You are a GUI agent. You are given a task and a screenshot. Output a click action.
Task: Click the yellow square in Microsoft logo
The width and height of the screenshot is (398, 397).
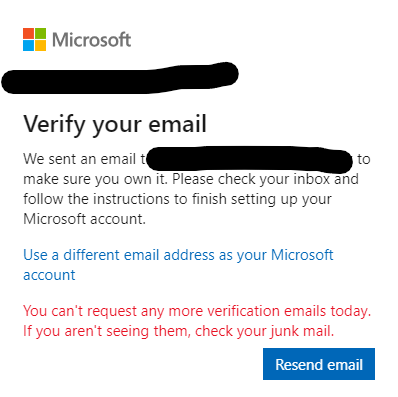click(40, 45)
